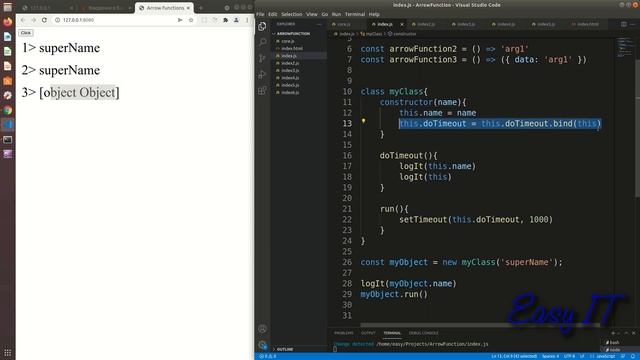The width and height of the screenshot is (640, 360).
Task: Change UTF-8 encoding in status bar
Action: coord(569,356)
